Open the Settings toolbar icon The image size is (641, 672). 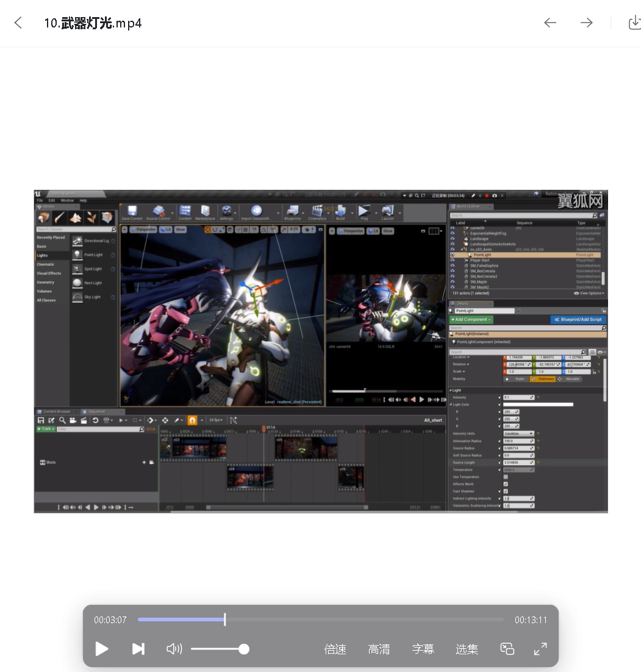226,212
